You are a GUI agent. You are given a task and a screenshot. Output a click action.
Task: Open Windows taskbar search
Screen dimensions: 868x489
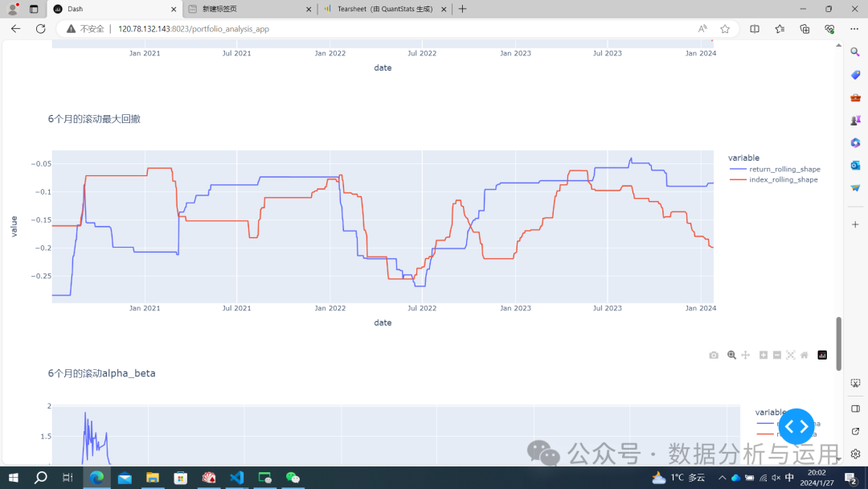tap(40, 478)
